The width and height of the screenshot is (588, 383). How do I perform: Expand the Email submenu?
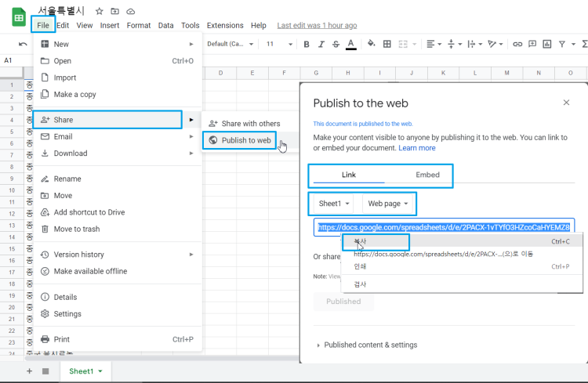tap(118, 136)
